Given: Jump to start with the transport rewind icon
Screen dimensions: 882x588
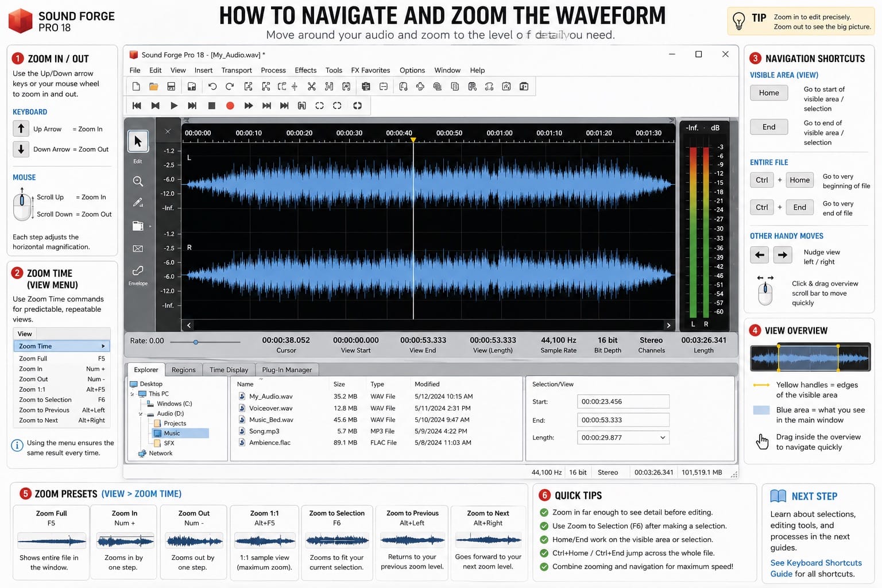Looking at the screenshot, I should (137, 106).
